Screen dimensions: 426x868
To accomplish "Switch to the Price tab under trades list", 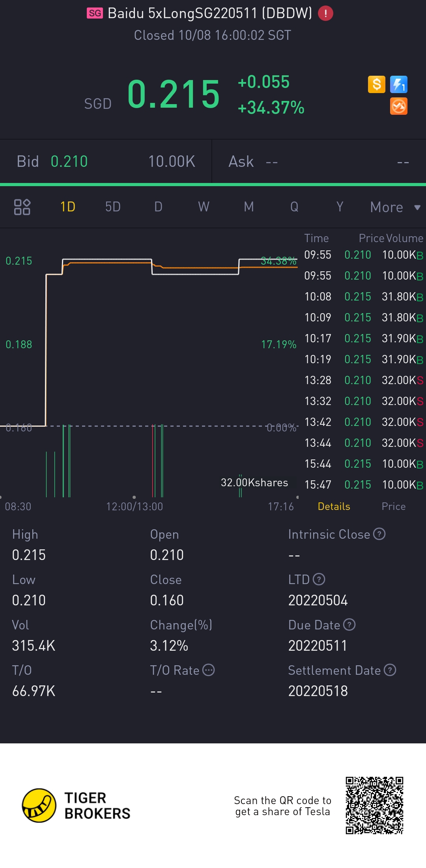I will click(x=394, y=506).
